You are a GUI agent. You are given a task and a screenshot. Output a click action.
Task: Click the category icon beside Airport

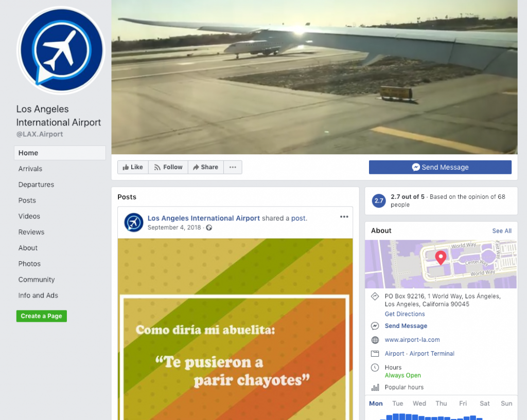click(375, 354)
